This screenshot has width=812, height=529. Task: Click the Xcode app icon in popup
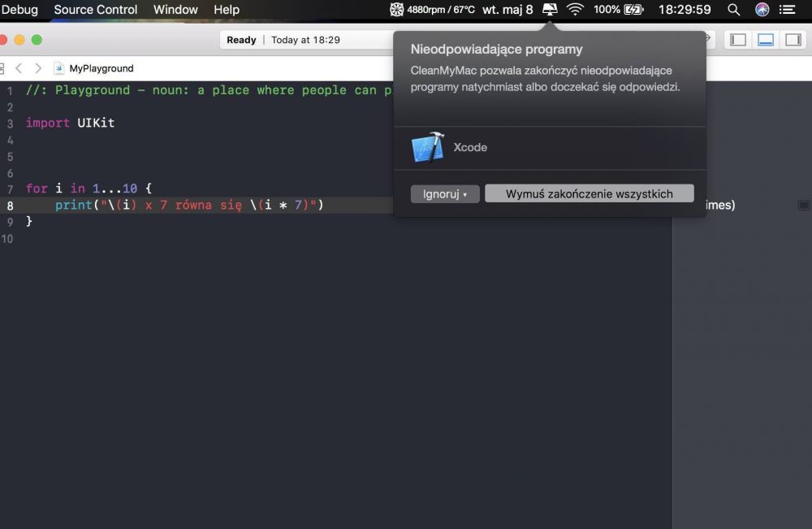point(428,148)
